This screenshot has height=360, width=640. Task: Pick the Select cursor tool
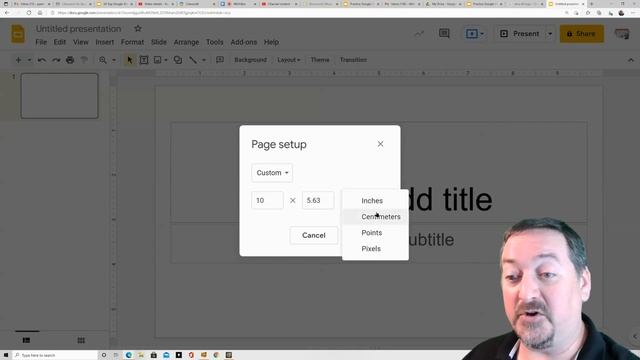(130, 60)
